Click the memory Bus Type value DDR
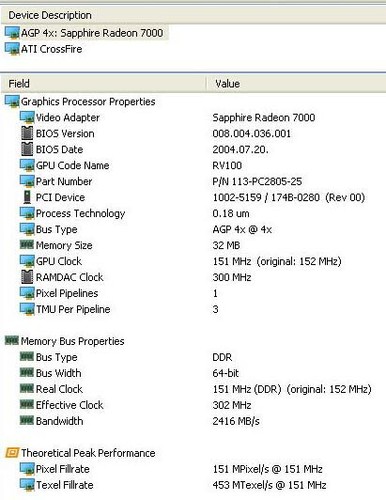Screen dimensions: 386x500 click(222, 357)
